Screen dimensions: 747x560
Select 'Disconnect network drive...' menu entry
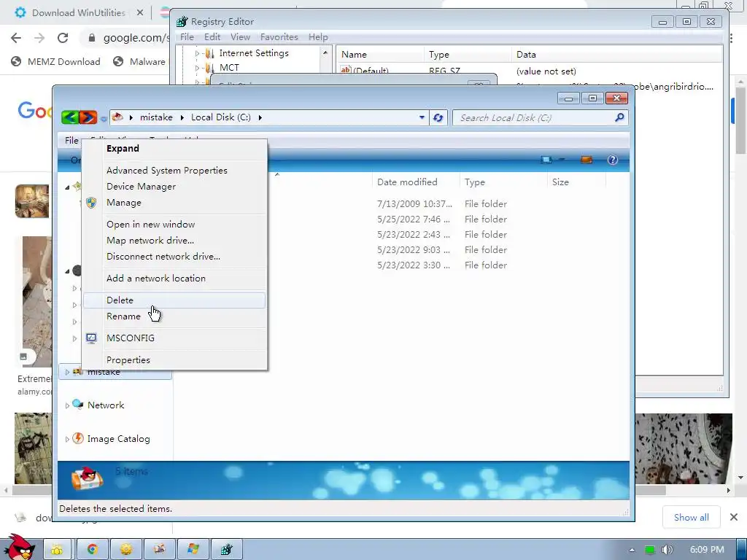174,257
